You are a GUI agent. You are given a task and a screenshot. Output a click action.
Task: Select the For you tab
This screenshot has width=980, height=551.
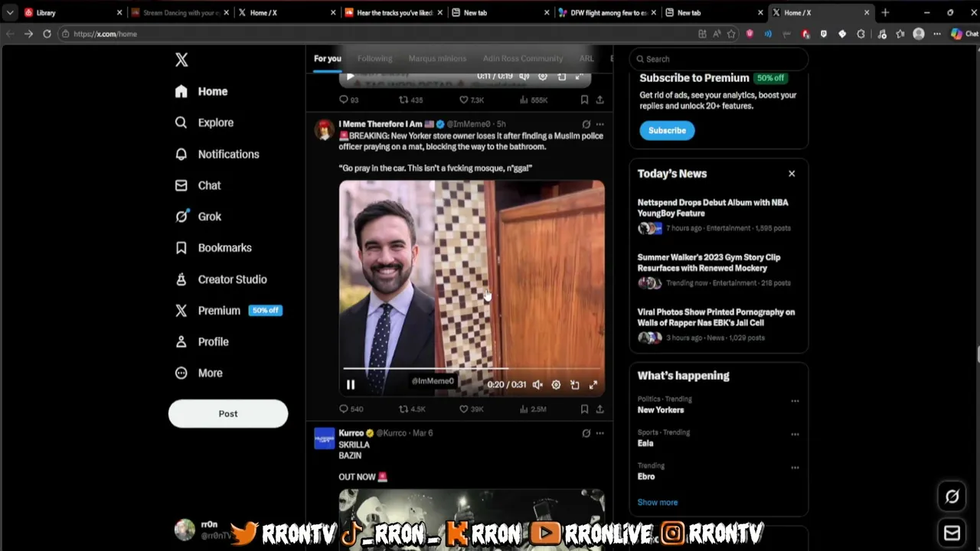click(327, 58)
